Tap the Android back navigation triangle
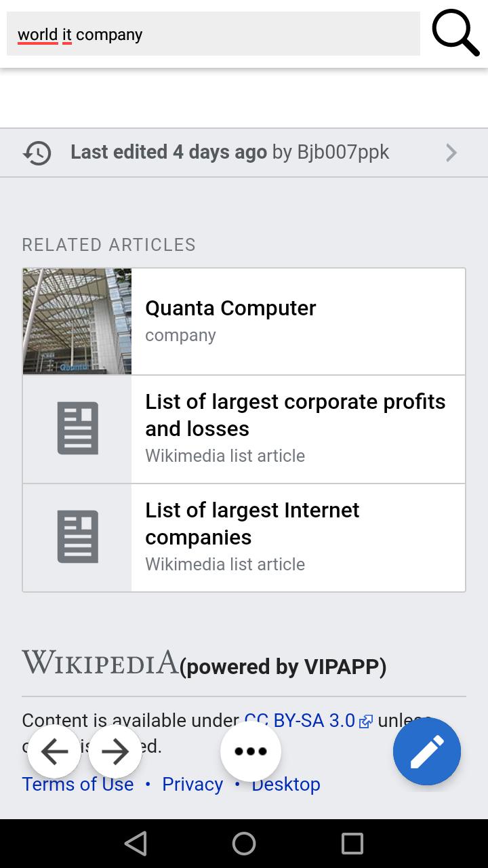488x868 pixels. [x=136, y=844]
